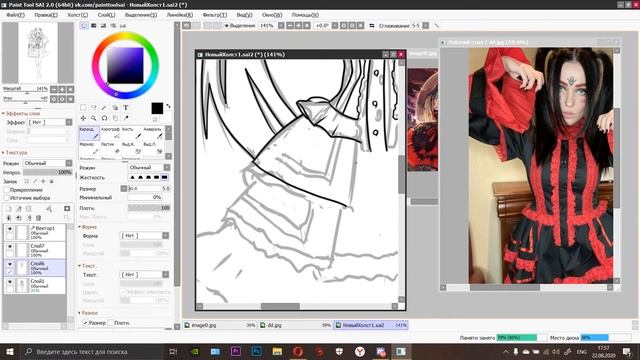Viewport: 640px width, 360px height.
Task: Adjust the layer Непрозр. opacity slider
Action: 47,172
